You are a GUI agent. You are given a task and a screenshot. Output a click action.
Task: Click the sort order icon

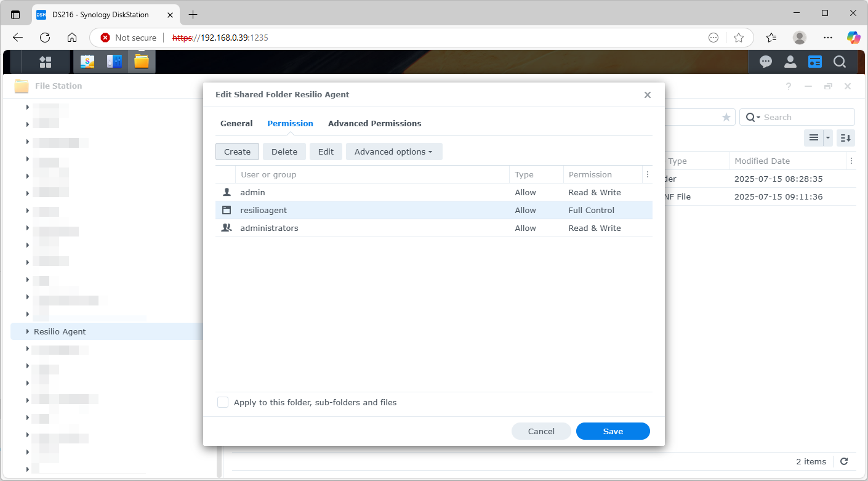(845, 137)
